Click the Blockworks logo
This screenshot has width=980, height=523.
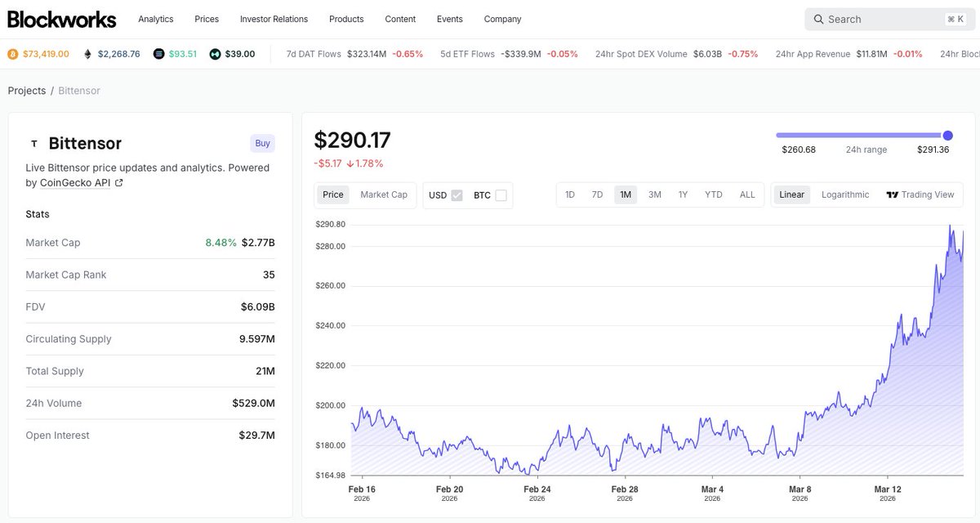coord(62,19)
